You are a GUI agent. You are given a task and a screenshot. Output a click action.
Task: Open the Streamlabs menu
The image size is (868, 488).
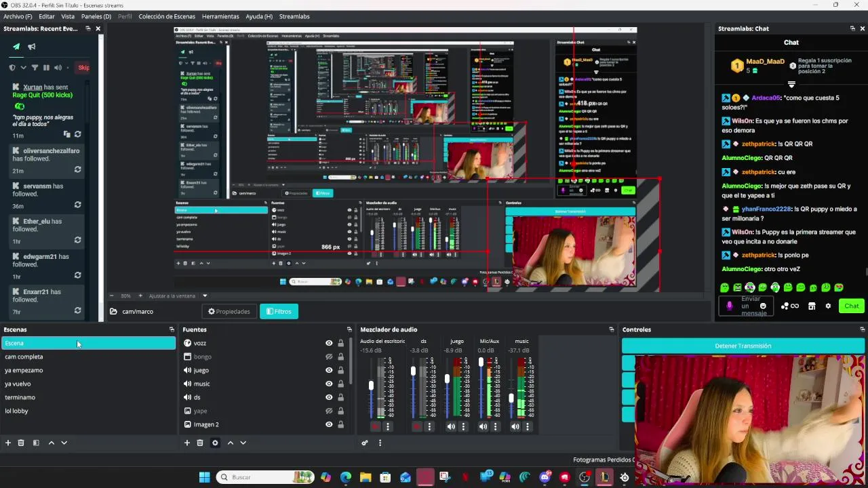click(x=294, y=16)
